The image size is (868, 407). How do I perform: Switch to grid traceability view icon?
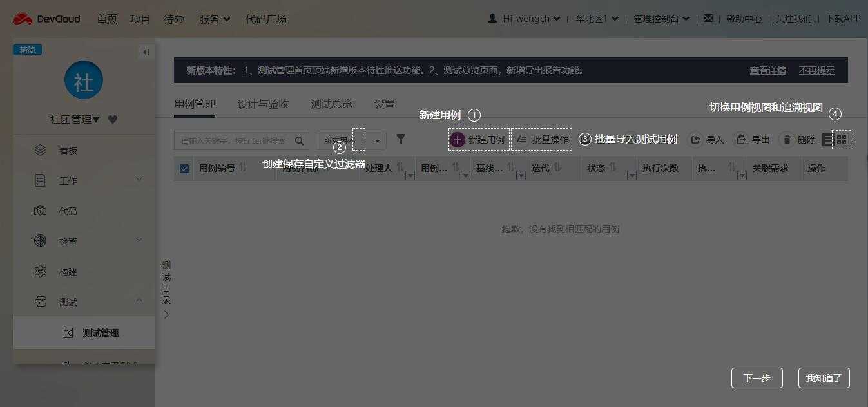click(x=842, y=139)
